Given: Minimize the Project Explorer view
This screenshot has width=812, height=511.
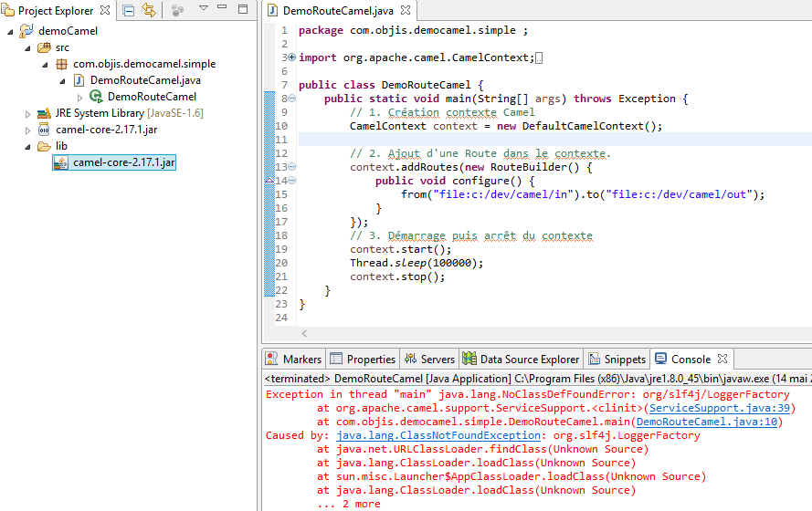Looking at the screenshot, I should (x=222, y=7).
